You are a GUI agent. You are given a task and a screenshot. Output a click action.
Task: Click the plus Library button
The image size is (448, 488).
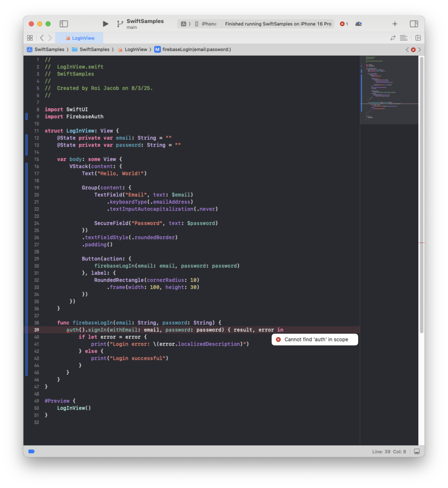tap(395, 24)
